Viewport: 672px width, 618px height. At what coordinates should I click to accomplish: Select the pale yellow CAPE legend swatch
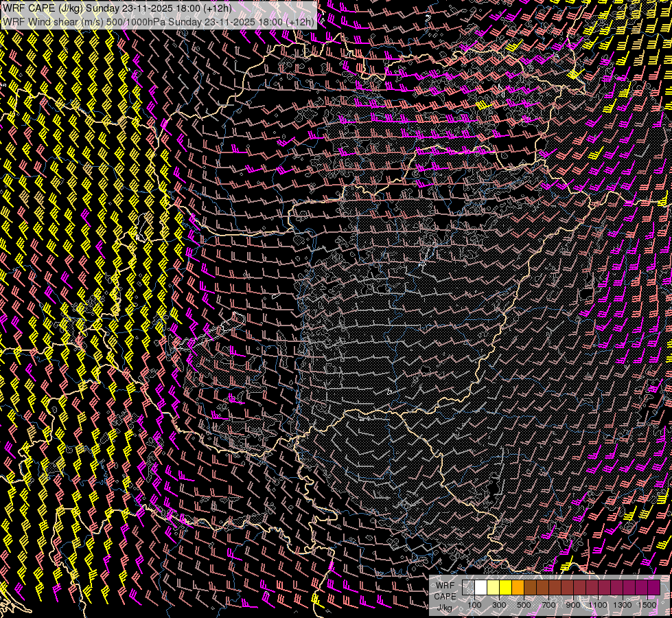[x=494, y=588]
